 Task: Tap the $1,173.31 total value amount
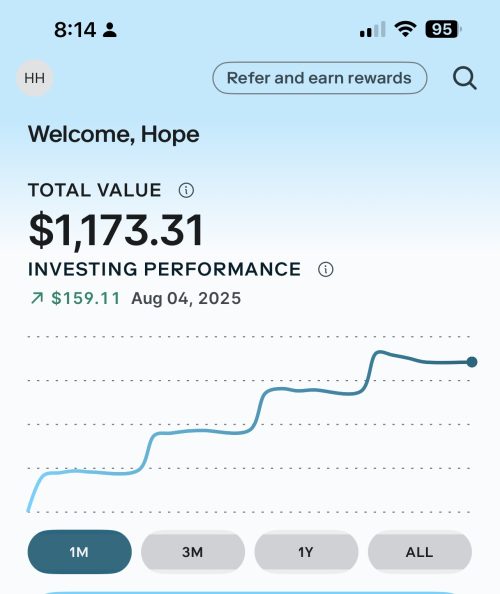(x=116, y=230)
